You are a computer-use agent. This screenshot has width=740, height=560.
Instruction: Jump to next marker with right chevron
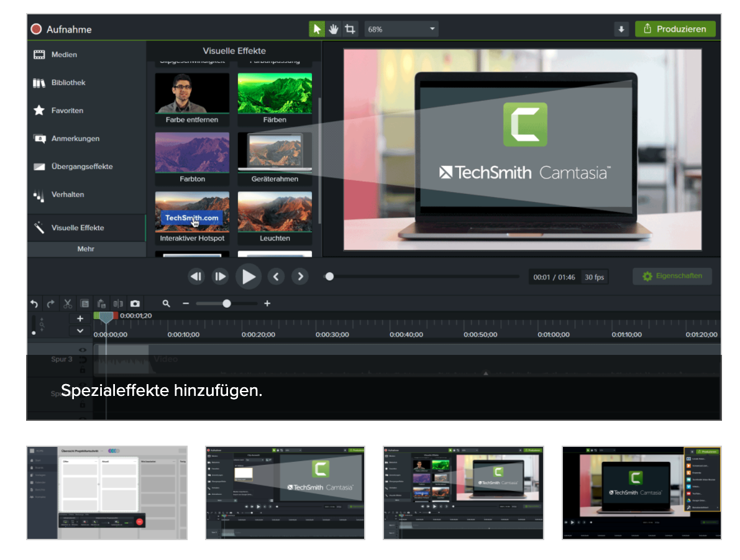coord(300,277)
